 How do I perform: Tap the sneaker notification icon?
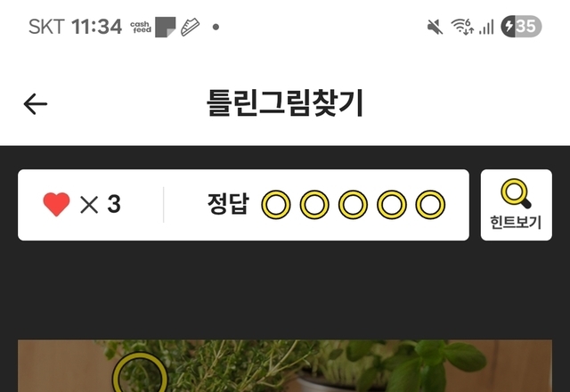[x=190, y=28]
